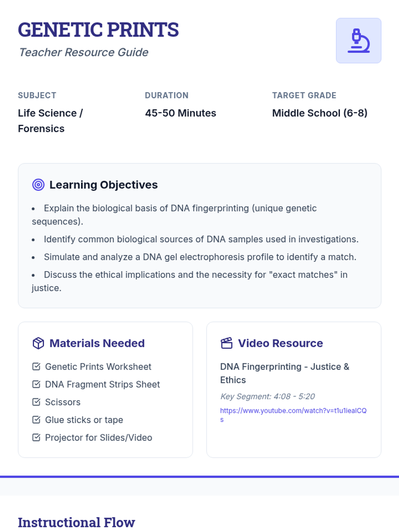Click the microscope icon in the header
Viewport: 399px width, 532px height.
coord(358,41)
